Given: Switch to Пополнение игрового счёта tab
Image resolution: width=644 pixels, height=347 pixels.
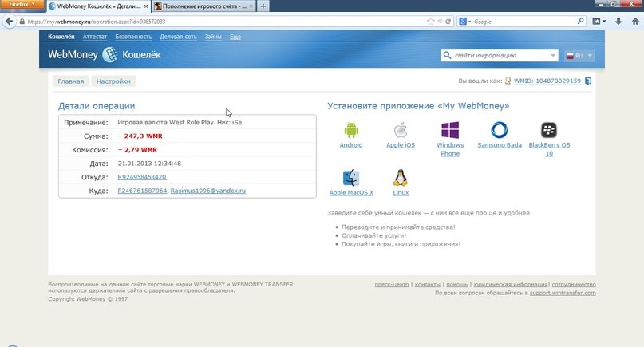Looking at the screenshot, I should click(x=204, y=6).
